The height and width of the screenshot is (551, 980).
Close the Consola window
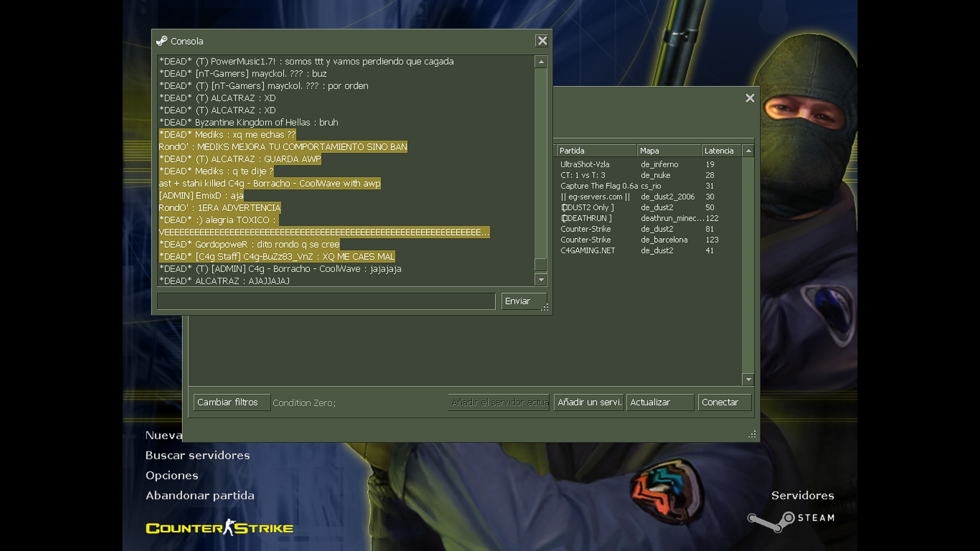tap(542, 41)
